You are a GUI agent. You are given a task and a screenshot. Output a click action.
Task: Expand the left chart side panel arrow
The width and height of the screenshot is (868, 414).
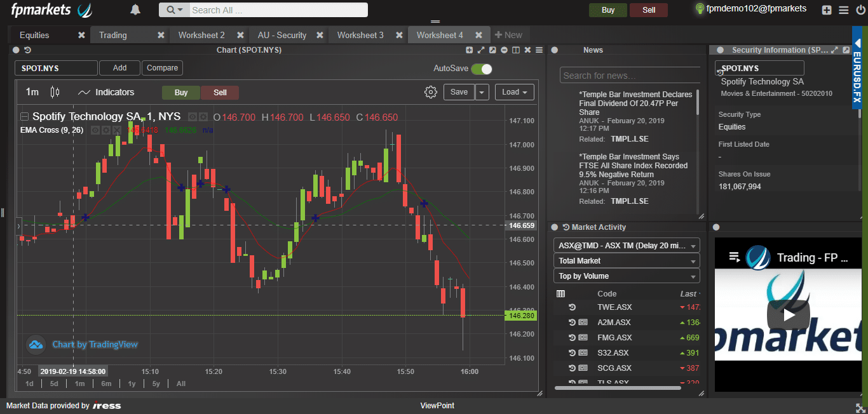pyautogui.click(x=19, y=225)
